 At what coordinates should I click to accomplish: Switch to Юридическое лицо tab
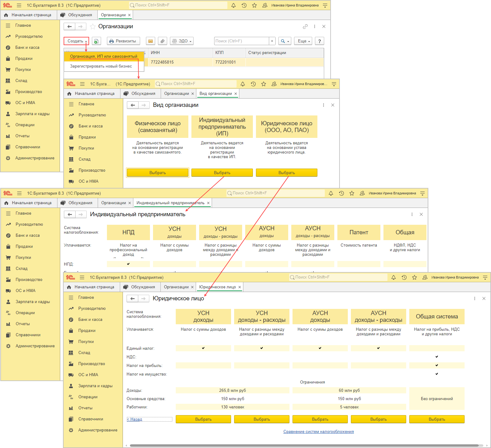click(x=218, y=287)
